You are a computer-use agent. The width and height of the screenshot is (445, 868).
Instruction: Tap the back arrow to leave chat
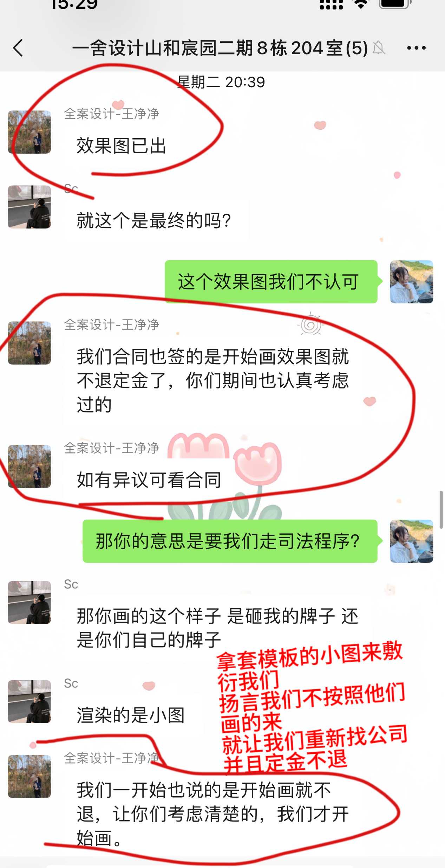(18, 48)
